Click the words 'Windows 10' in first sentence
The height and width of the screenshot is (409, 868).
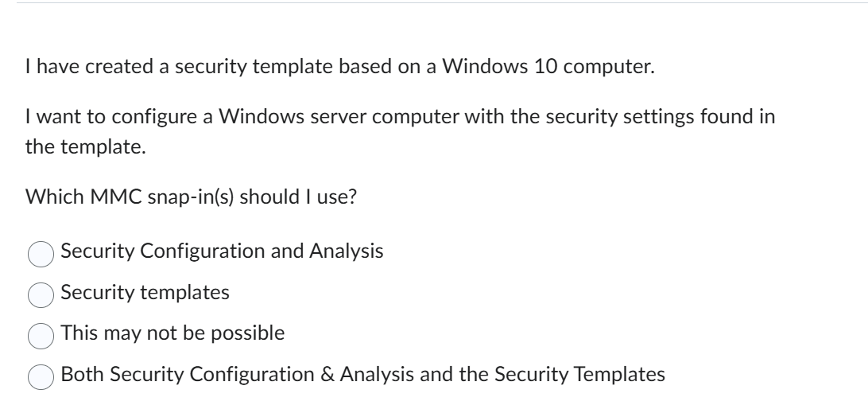500,67
